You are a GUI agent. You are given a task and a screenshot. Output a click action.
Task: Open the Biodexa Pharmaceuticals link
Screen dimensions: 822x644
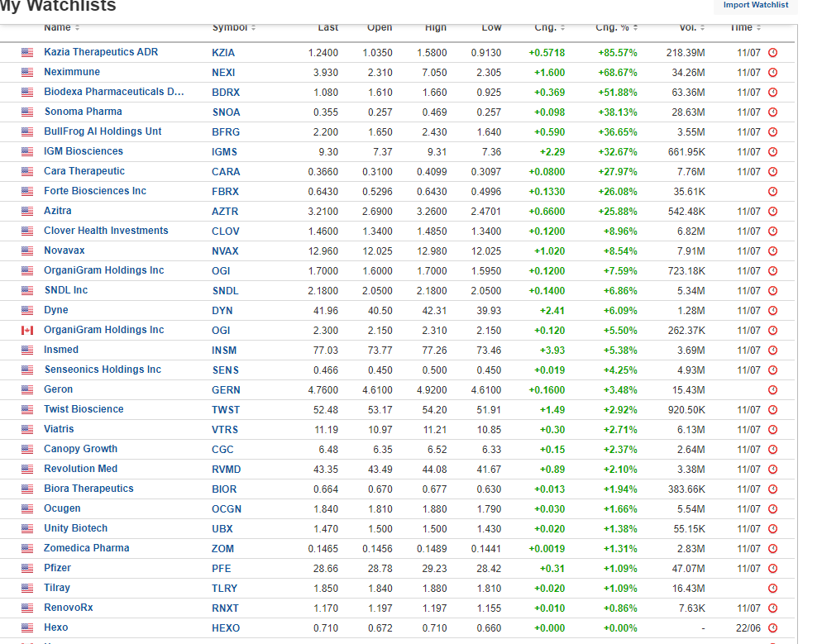click(x=114, y=92)
